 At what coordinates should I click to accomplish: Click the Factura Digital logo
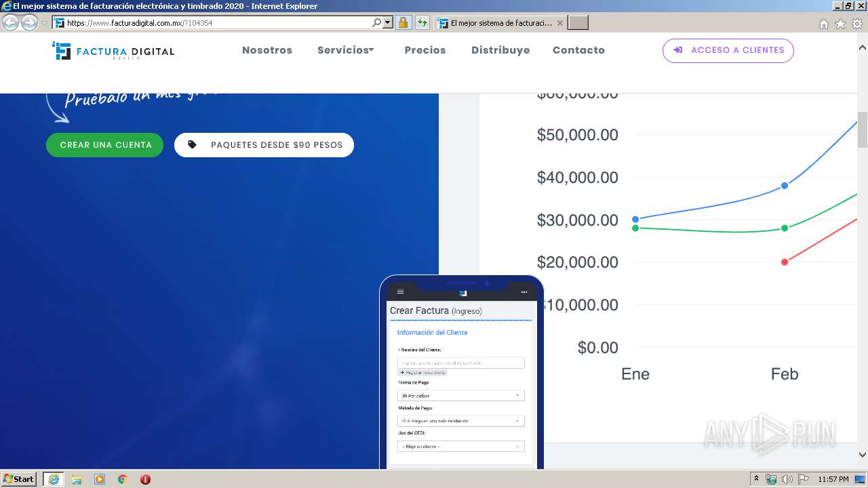(113, 51)
